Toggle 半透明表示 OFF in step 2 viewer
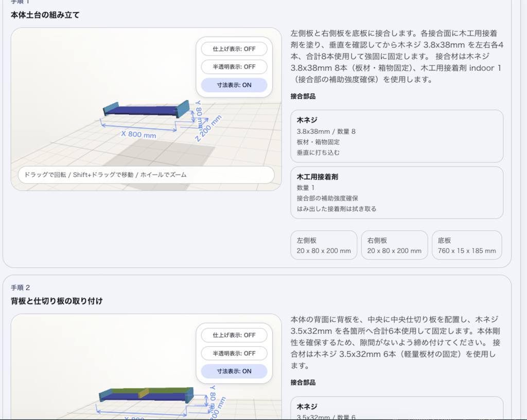The height and width of the screenshot is (420, 527). tap(234, 353)
